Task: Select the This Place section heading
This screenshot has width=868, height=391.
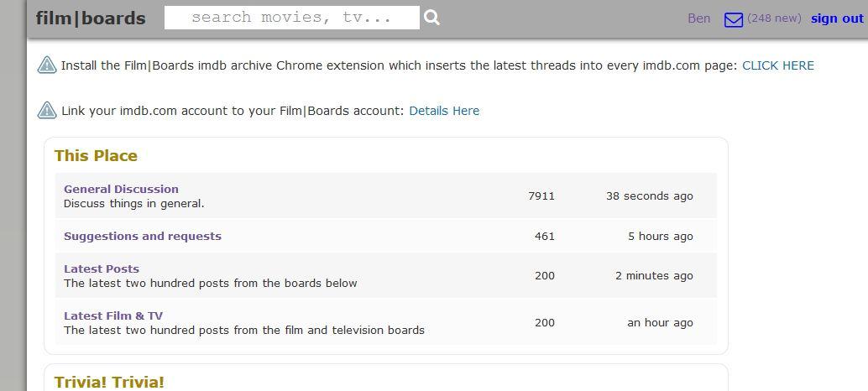Action: 96,156
